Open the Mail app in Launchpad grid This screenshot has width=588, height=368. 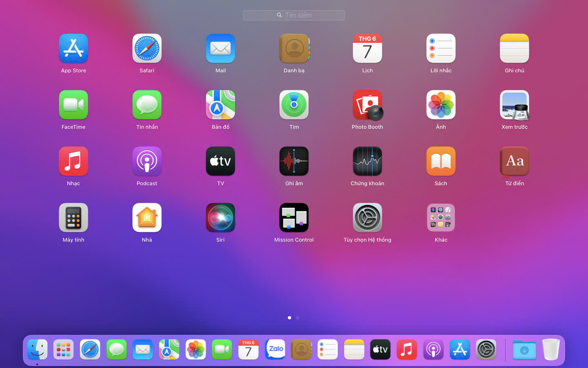[x=220, y=49]
